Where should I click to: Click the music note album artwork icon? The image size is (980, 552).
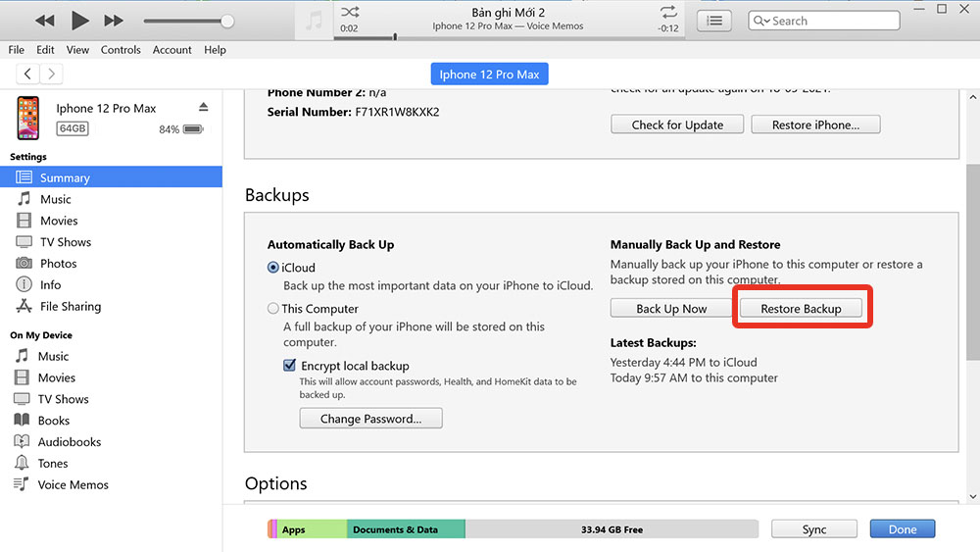point(314,21)
